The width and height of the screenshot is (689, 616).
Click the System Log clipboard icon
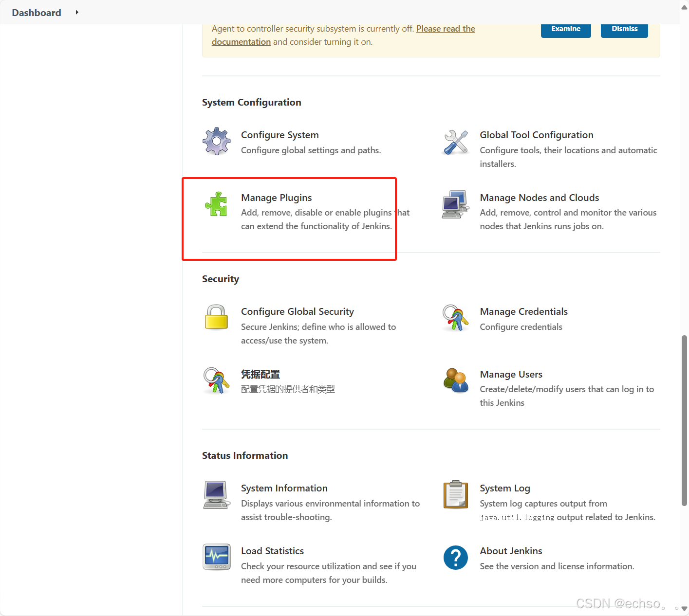pos(456,494)
